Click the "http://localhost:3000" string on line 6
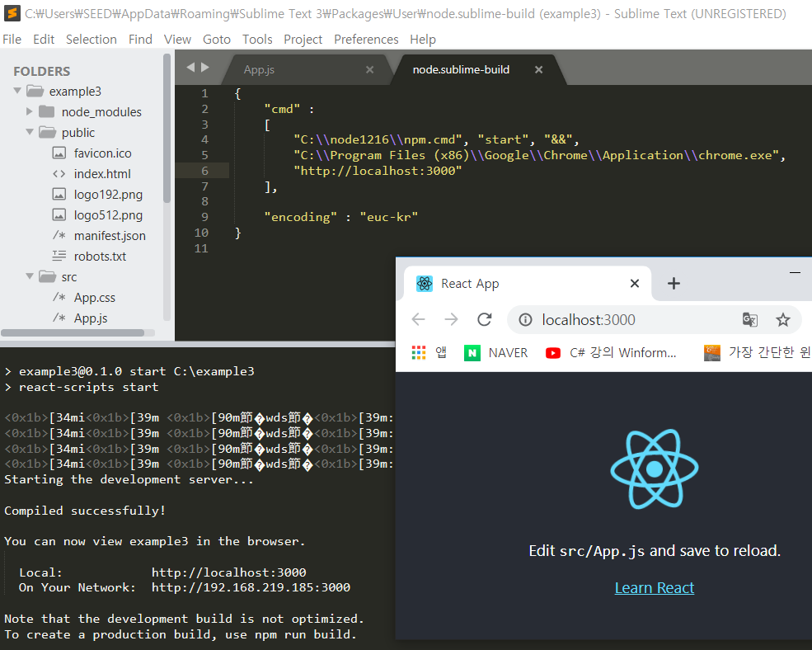 coord(378,171)
